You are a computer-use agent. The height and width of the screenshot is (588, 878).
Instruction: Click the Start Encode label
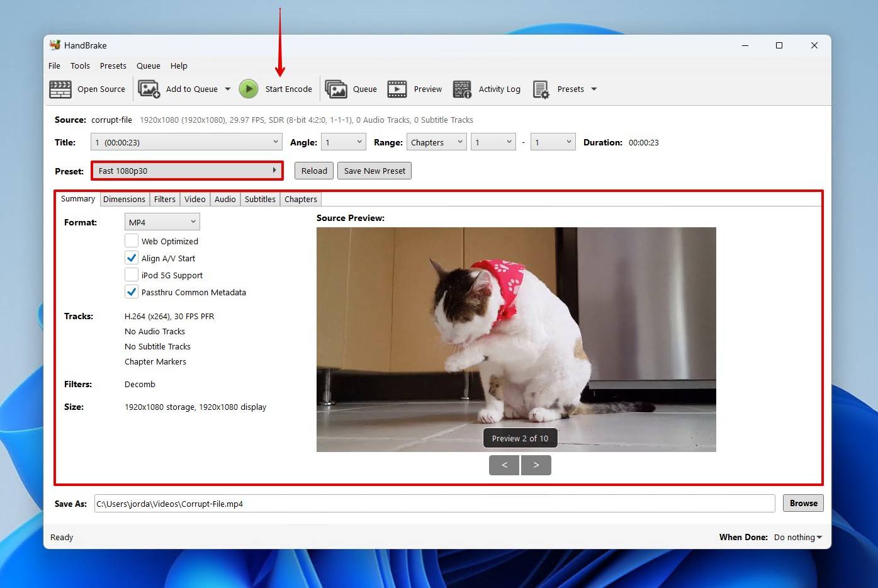tap(289, 89)
